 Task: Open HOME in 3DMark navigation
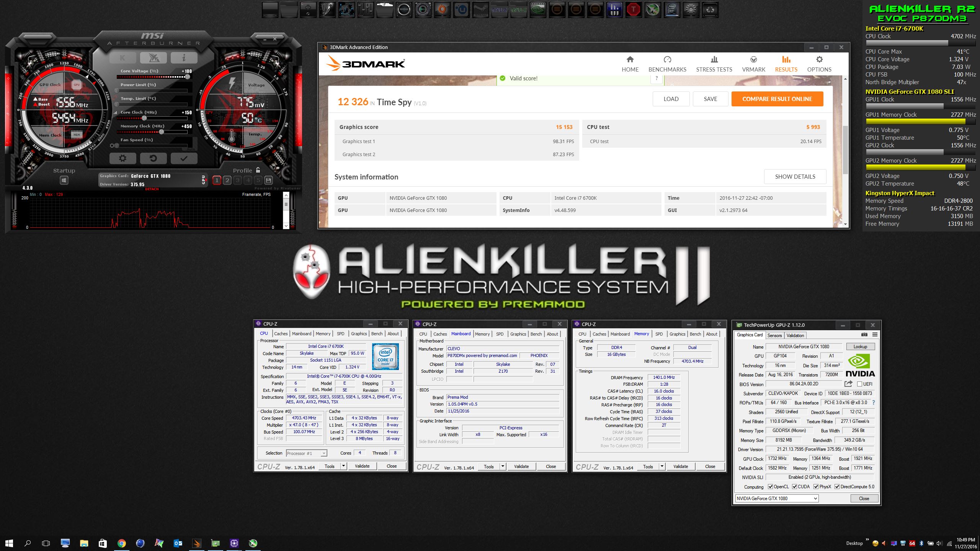click(x=630, y=64)
